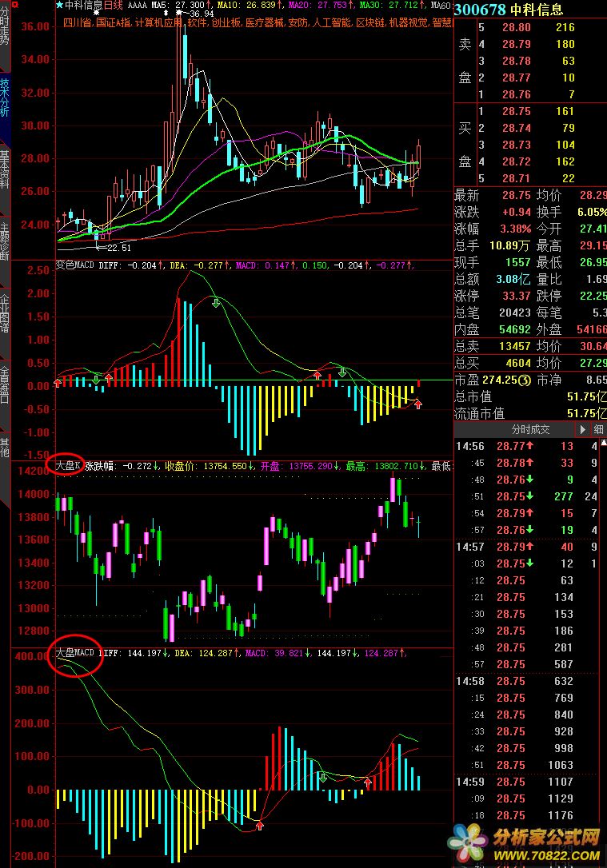
Task: Click the triangle arrow button beside 分时成交
Action: pyautogui.click(x=582, y=429)
